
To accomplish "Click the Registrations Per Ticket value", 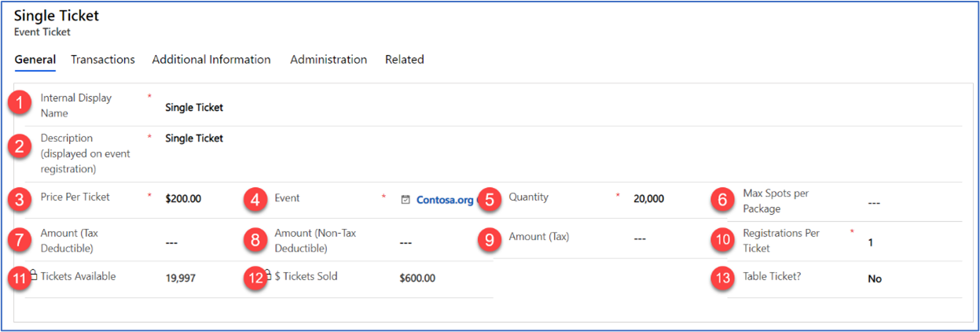I will click(x=871, y=242).
